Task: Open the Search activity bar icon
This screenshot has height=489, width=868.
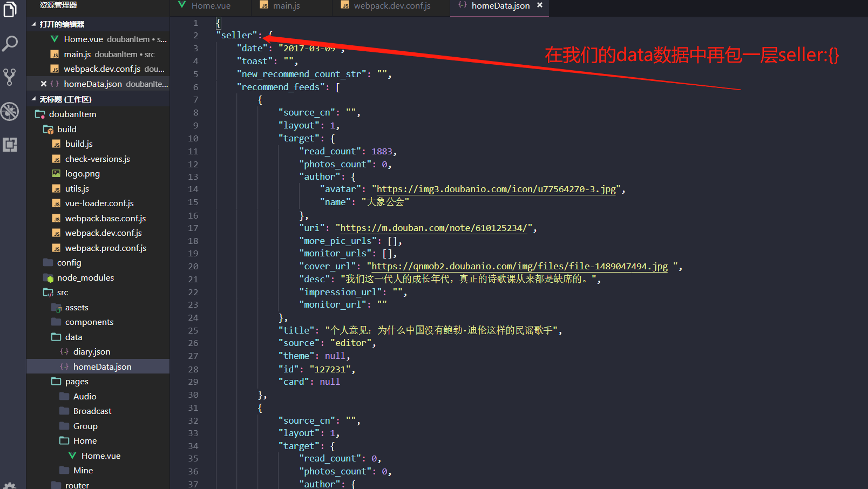Action: tap(10, 43)
